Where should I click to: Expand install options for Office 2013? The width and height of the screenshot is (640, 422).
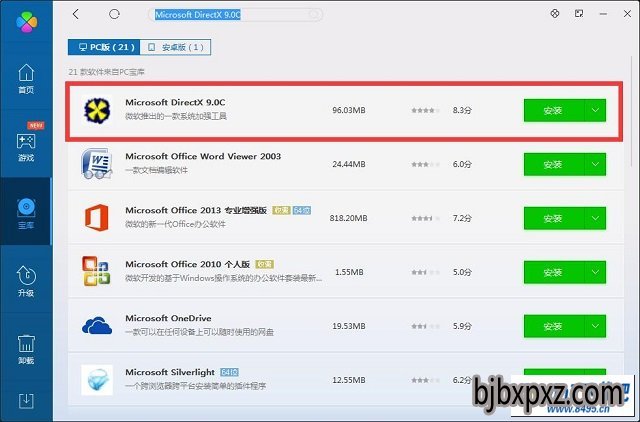point(595,218)
